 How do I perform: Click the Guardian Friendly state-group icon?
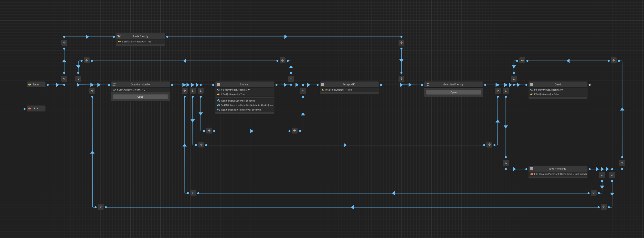click(x=427, y=84)
